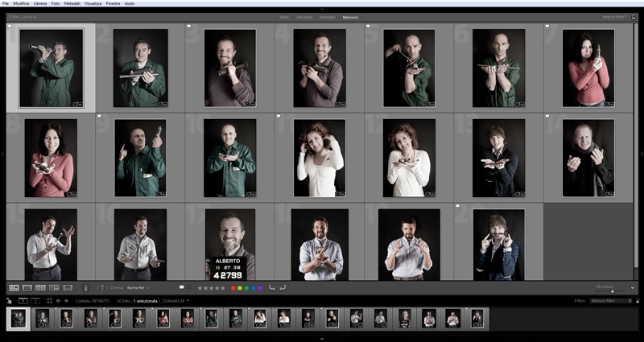Flag selected photo as picked in the toolbar
Viewport: 644px width, 342px height.
182,287
